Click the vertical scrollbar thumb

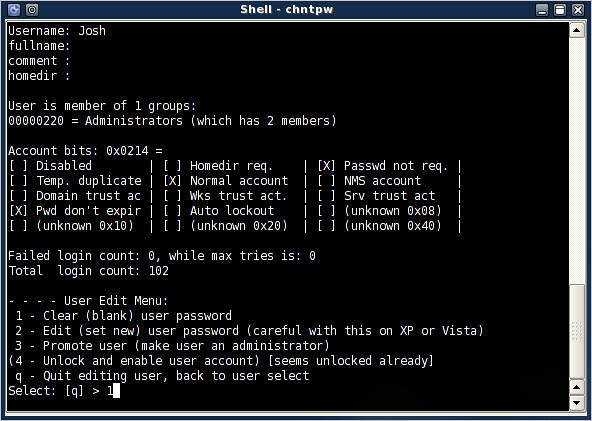[577, 332]
